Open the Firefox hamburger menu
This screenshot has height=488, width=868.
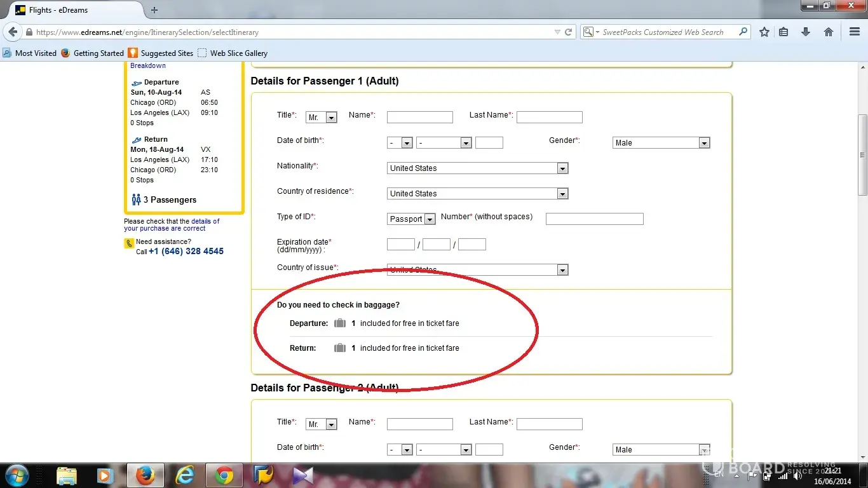(855, 32)
